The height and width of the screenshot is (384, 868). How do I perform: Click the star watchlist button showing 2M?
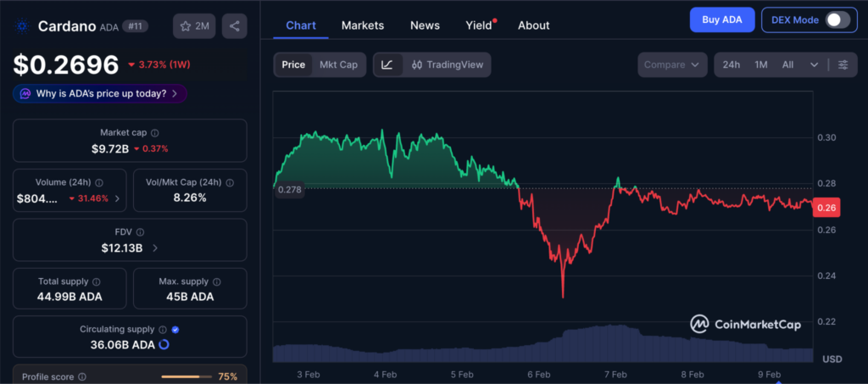[x=194, y=26]
